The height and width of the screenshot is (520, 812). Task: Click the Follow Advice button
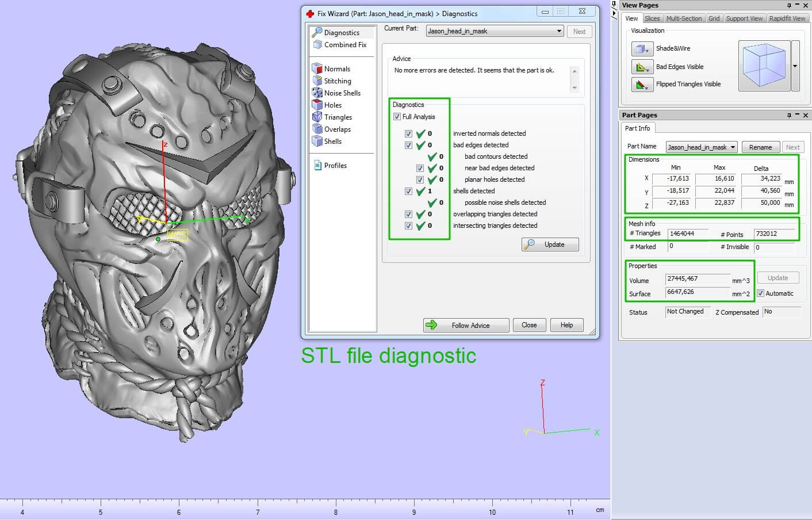(x=466, y=325)
